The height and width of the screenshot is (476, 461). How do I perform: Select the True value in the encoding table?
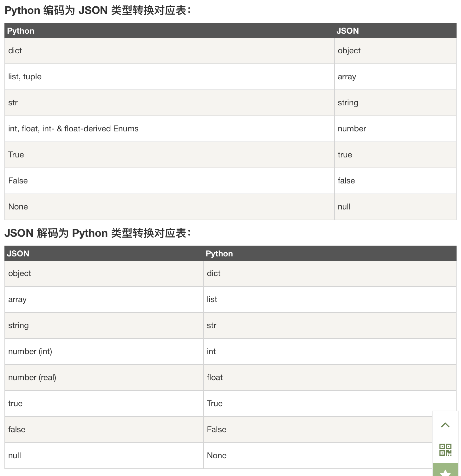(16, 155)
